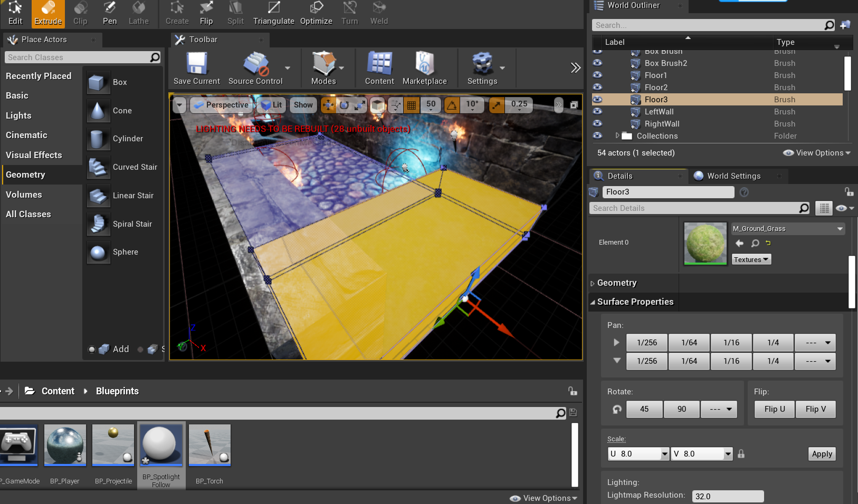858x504 pixels.
Task: Select the Edit geometry tool
Action: pos(15,14)
